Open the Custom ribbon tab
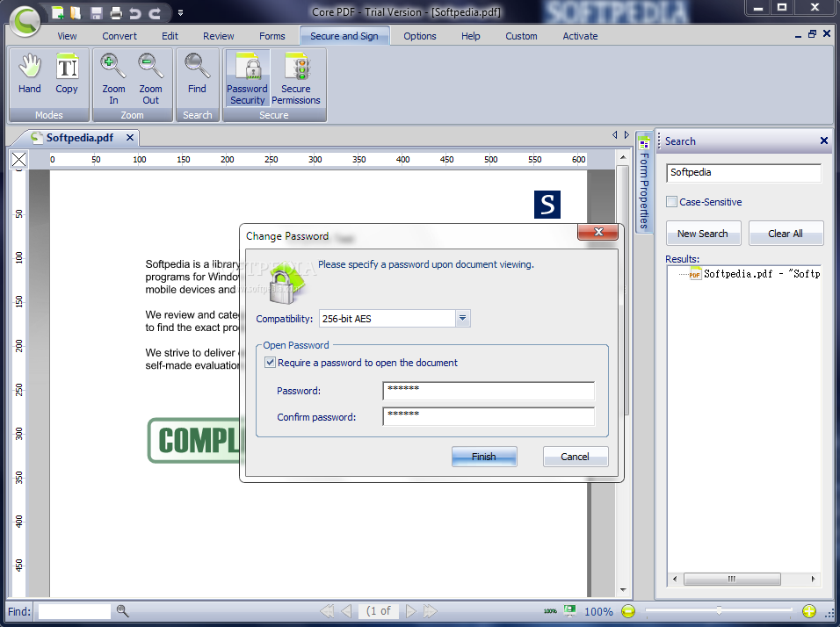Image resolution: width=840 pixels, height=627 pixels. coord(521,36)
